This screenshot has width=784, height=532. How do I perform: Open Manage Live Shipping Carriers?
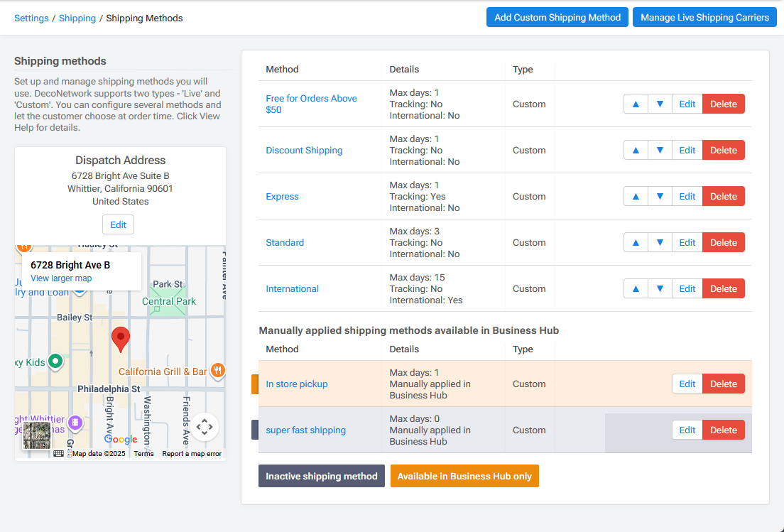point(704,17)
